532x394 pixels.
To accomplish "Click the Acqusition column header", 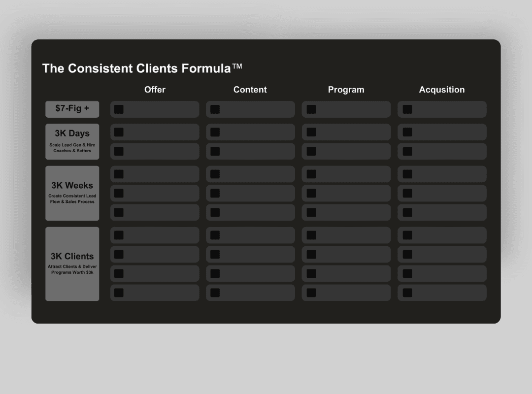I will (x=442, y=90).
